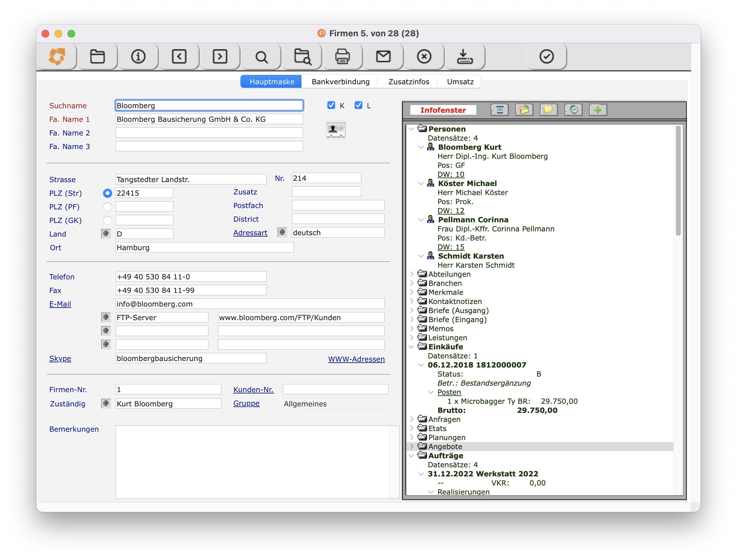Click circled X cancel toolbar icon
This screenshot has width=737, height=560.
[424, 56]
